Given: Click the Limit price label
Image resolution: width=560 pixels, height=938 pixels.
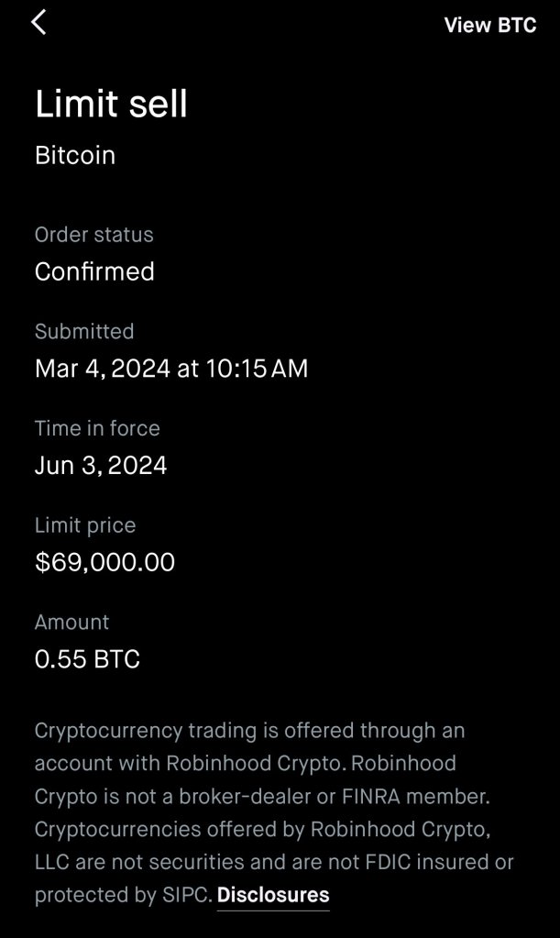Looking at the screenshot, I should [x=85, y=525].
